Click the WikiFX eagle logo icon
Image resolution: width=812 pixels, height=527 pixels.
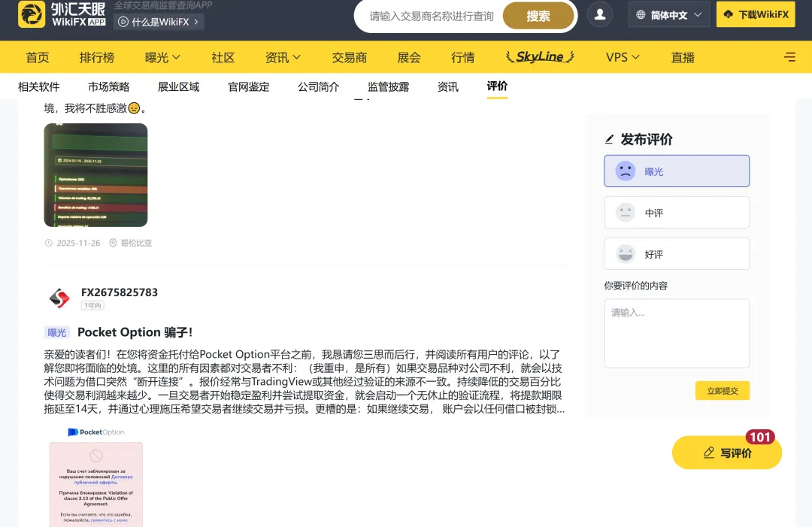pyautogui.click(x=32, y=14)
